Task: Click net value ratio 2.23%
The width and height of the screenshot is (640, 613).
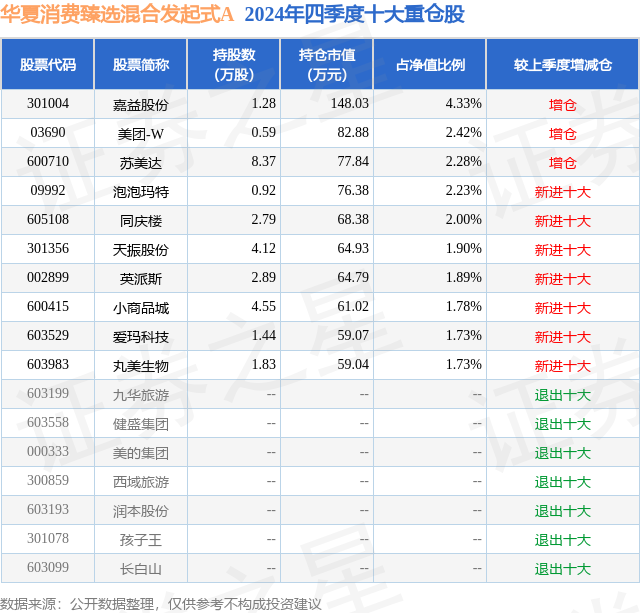Action: tap(463, 191)
